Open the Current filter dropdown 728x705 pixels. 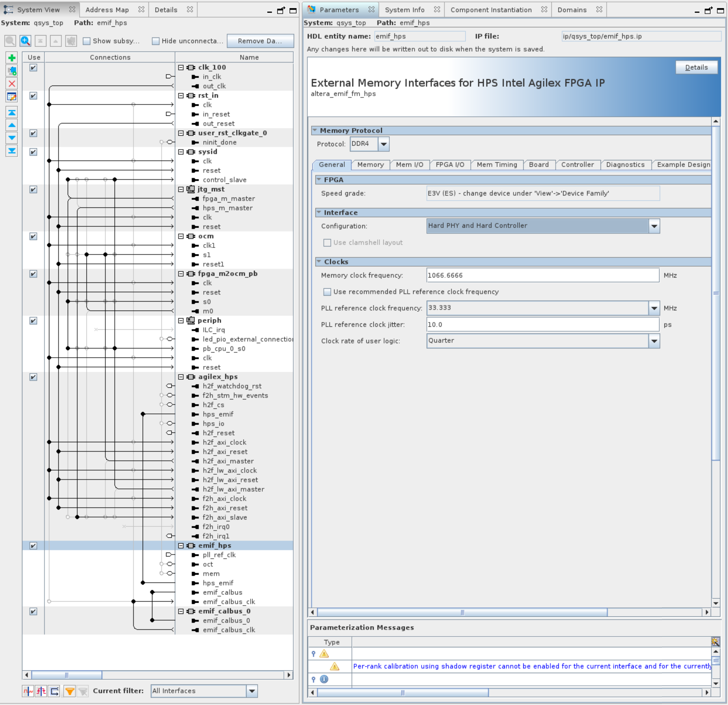coord(251,690)
